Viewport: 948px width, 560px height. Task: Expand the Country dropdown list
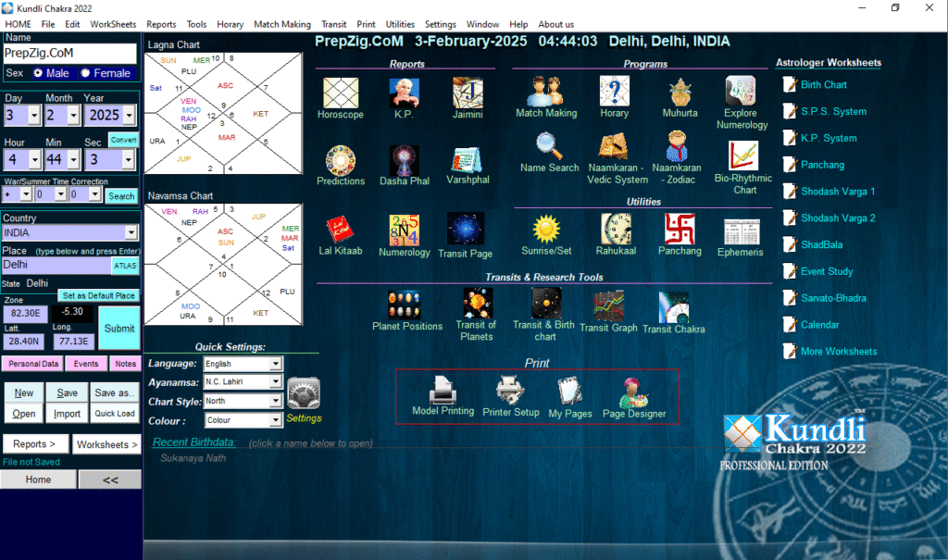(131, 233)
